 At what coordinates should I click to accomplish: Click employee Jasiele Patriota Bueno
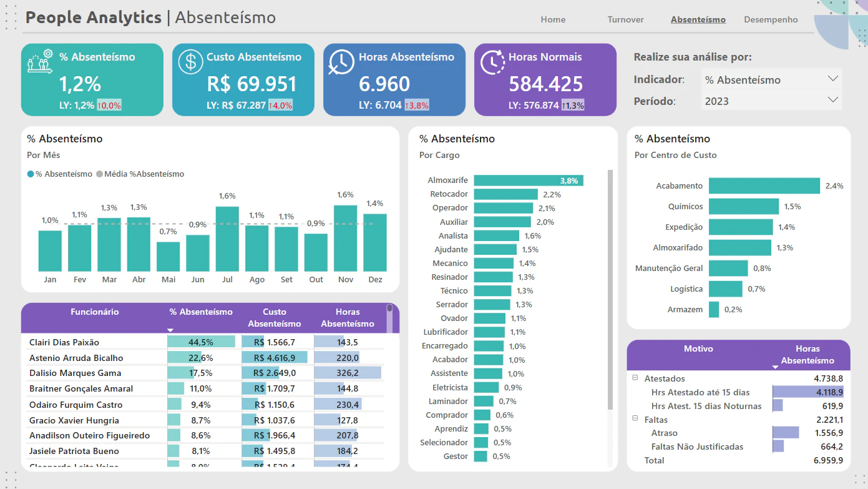[x=74, y=451]
